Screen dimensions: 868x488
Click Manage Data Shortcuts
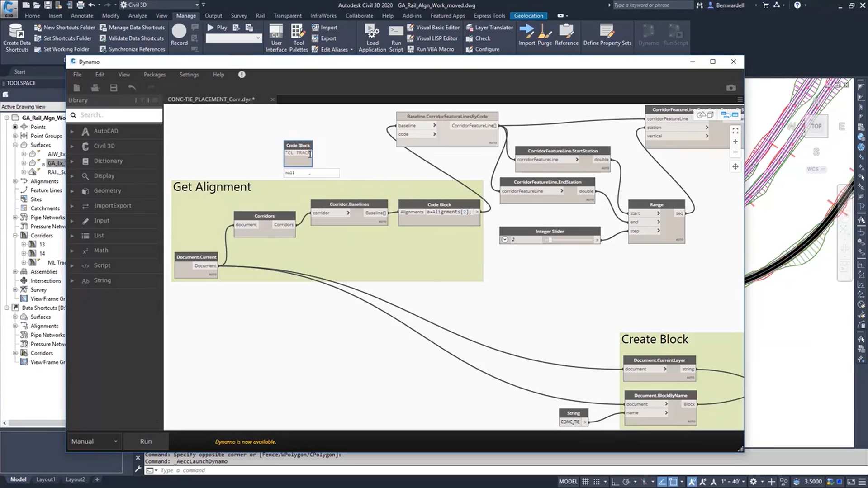(x=132, y=28)
